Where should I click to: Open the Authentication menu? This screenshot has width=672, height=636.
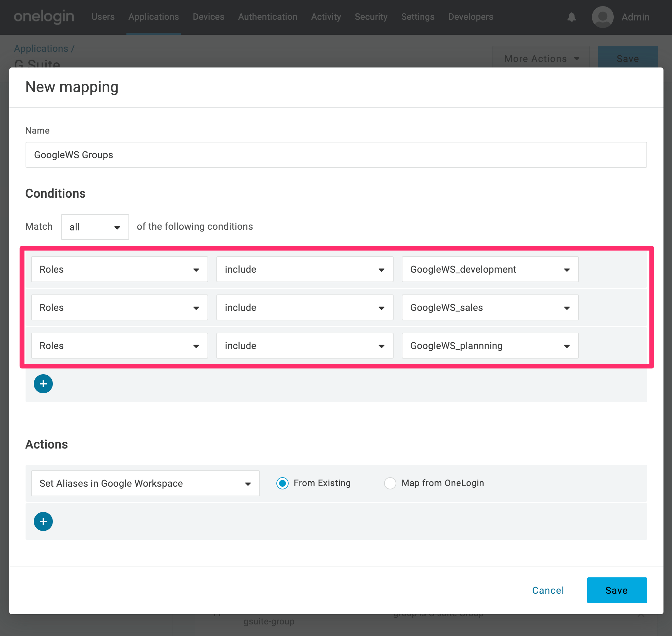click(268, 17)
